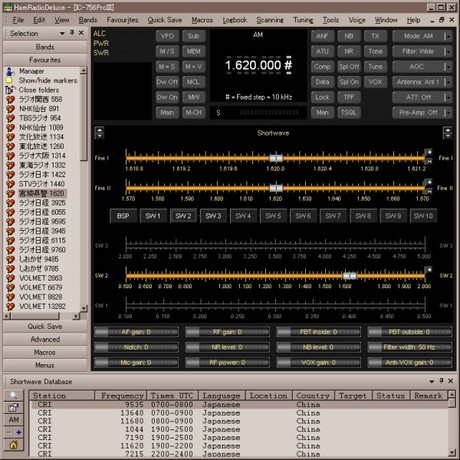Click the heart icon beside ラジオ日経 3925

10,203
